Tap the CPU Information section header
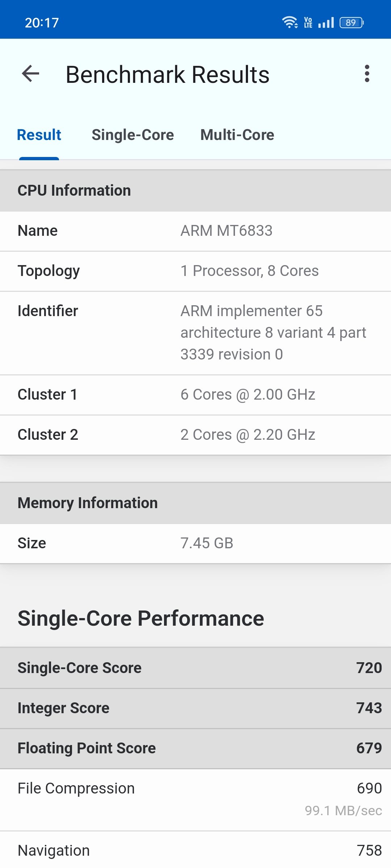Screen dimensions: 391x868 tap(195, 191)
